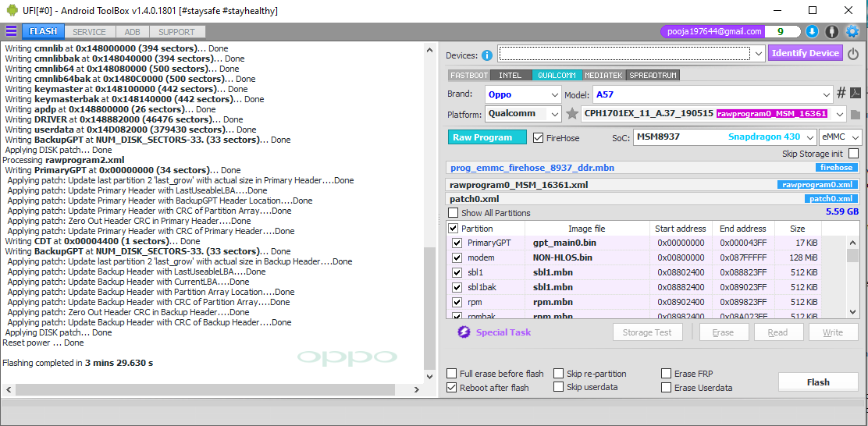Open the firmware CPH1701EX dropdown
This screenshot has width=868, height=426.
pos(714,114)
